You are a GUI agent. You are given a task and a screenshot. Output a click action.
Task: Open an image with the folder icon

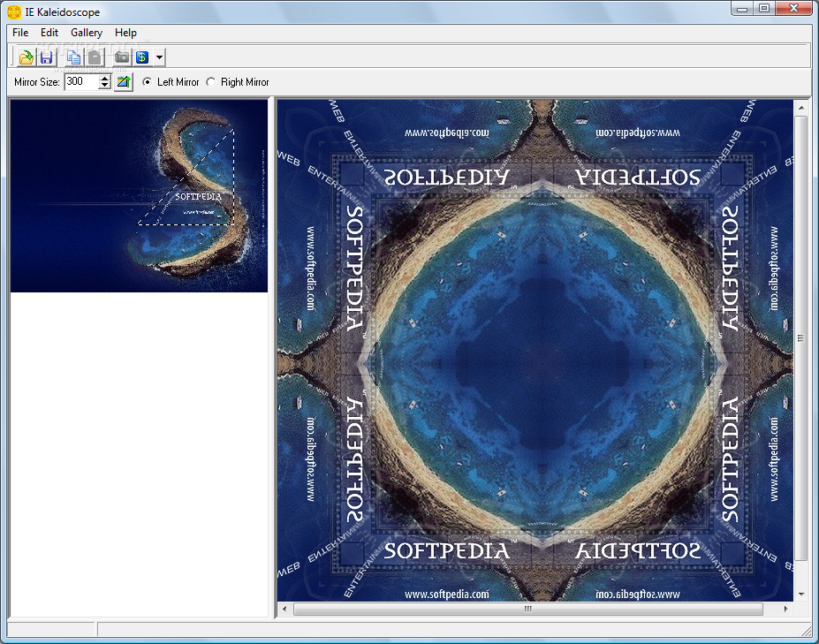[27, 57]
